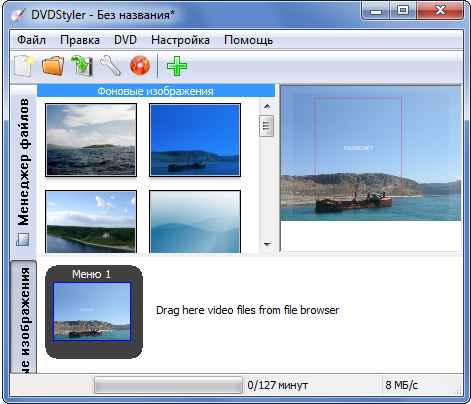Click the Save project green arrow icon
The width and height of the screenshot is (471, 404).
(x=82, y=66)
